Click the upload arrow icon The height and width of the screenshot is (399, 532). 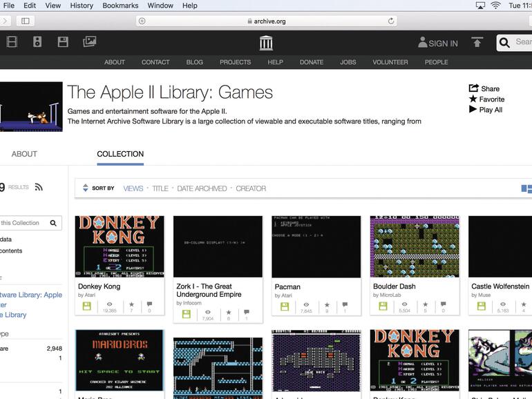tap(477, 42)
